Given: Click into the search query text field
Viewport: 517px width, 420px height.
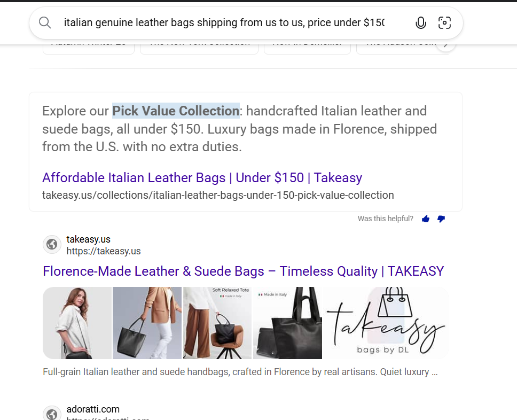Looking at the screenshot, I should pyautogui.click(x=224, y=23).
